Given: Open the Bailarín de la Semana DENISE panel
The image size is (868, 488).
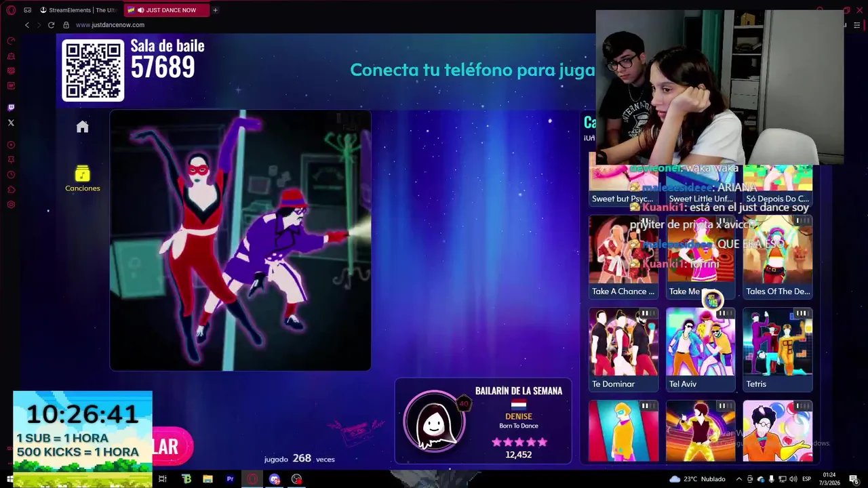Looking at the screenshot, I should [484, 421].
